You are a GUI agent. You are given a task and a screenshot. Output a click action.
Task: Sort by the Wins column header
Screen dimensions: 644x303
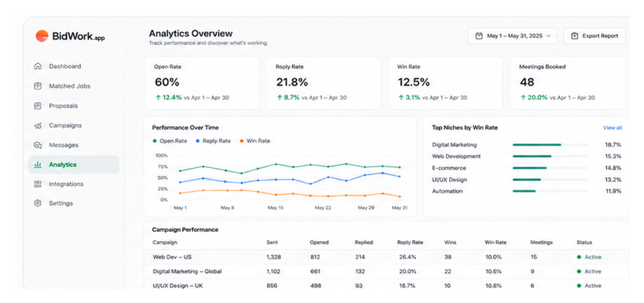tap(450, 242)
